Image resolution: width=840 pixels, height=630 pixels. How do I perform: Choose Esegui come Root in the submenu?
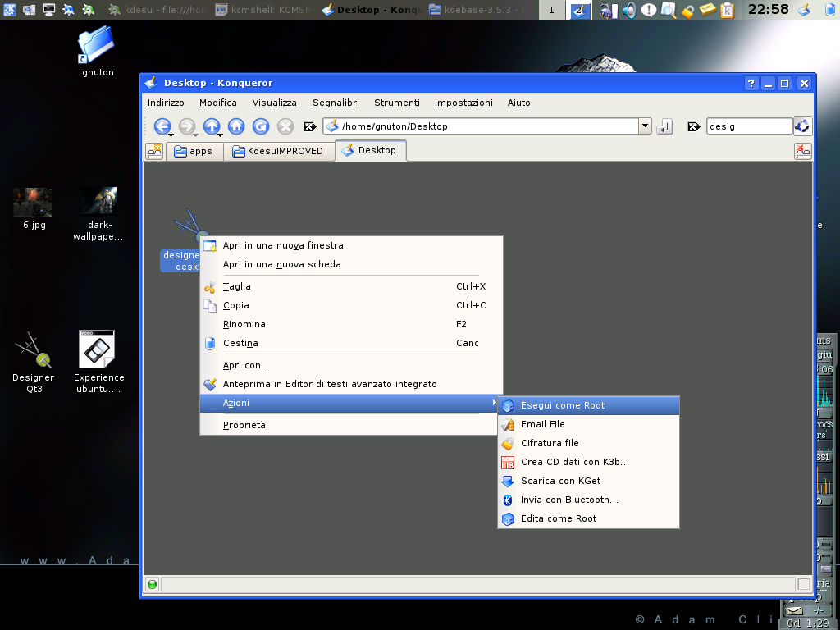click(588, 405)
